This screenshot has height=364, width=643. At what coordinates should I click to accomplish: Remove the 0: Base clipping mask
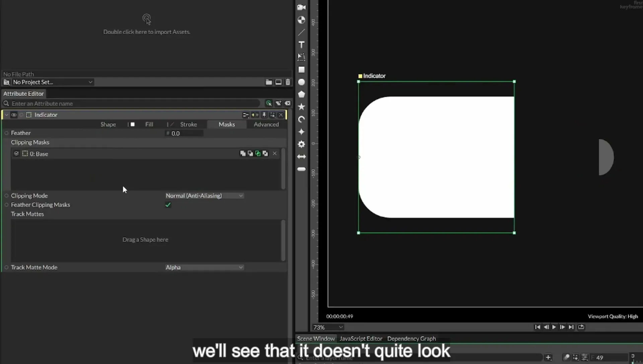(x=275, y=153)
